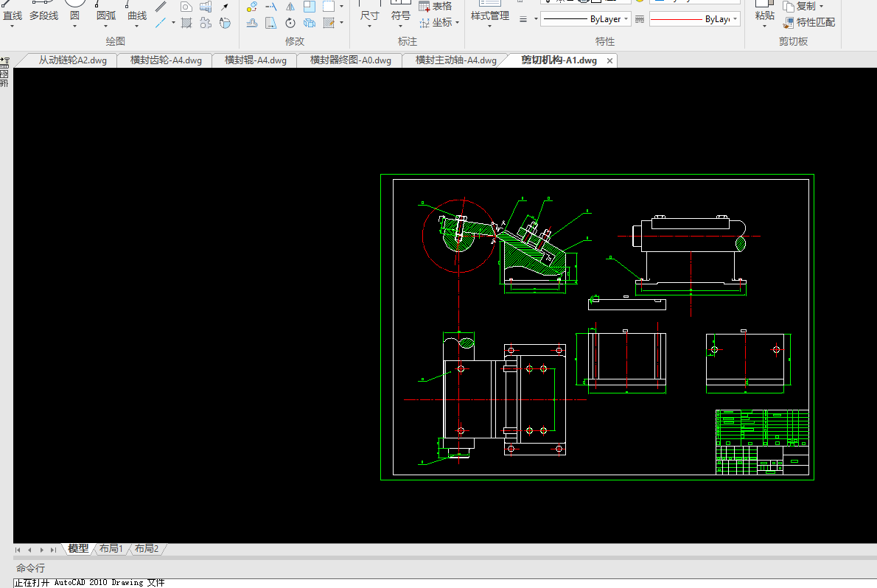Click the offset tool icon in 修改
This screenshot has width=877, height=588.
(252, 22)
